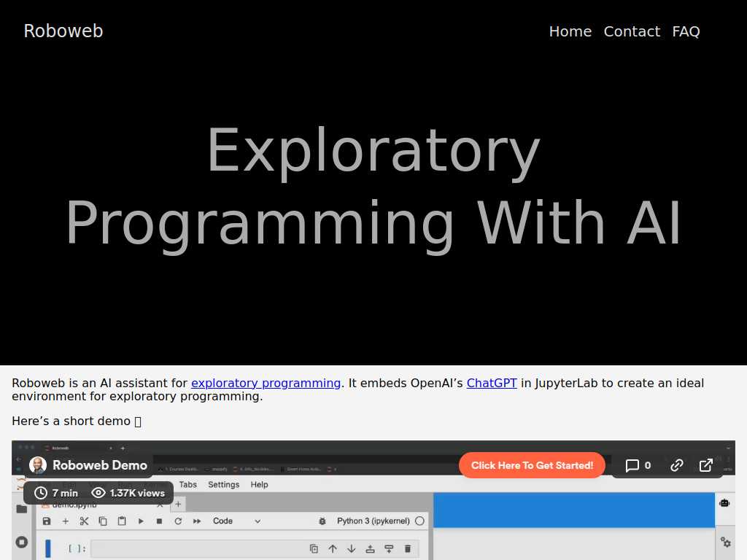Screen dimensions: 747x560
Task: Open the video in new window icon
Action: tap(705, 465)
